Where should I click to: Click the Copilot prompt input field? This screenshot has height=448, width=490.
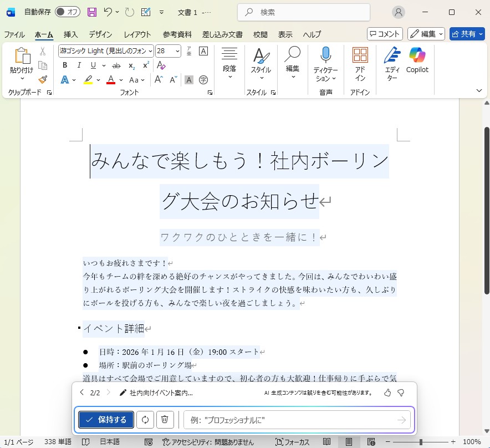(x=288, y=420)
